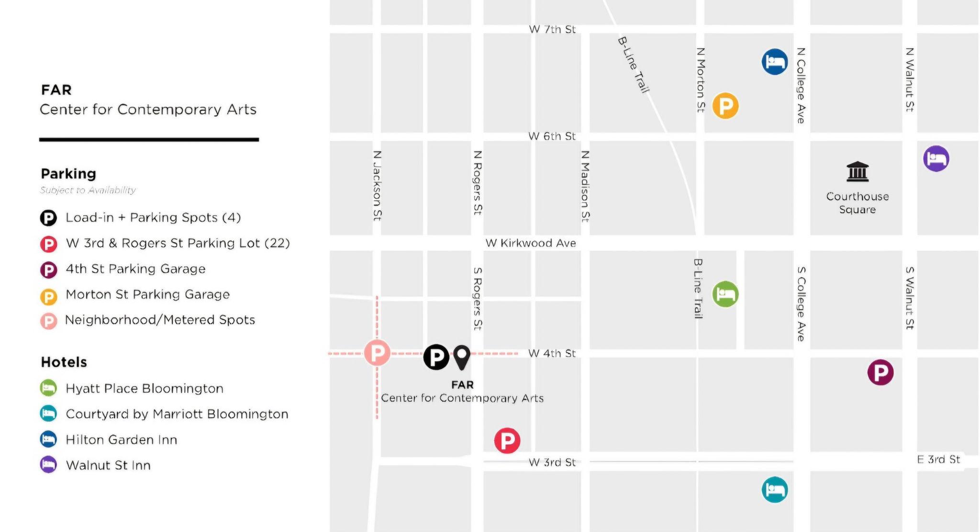Screen dimensions: 980x532
Task: Click the FAR location pin on map
Action: [462, 357]
